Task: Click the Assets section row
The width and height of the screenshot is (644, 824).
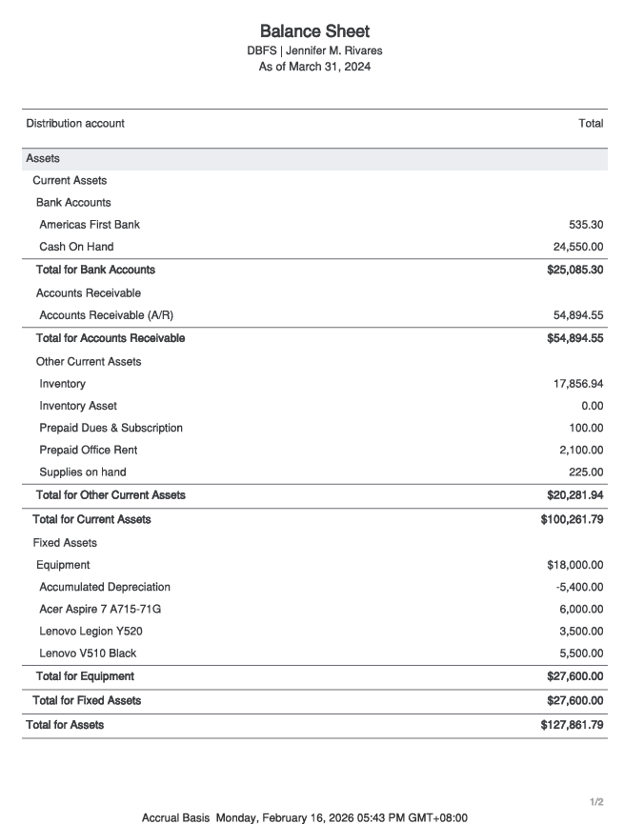Action: [314, 159]
